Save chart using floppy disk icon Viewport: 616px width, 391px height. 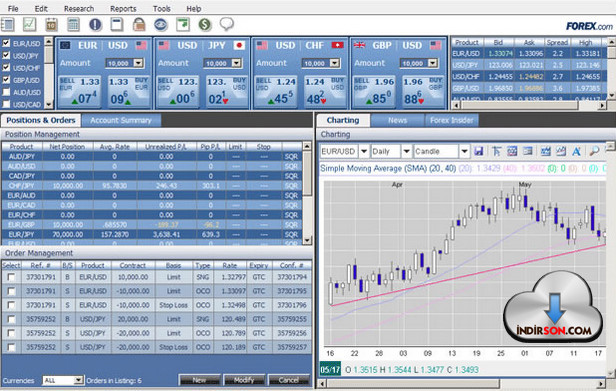[x=478, y=151]
